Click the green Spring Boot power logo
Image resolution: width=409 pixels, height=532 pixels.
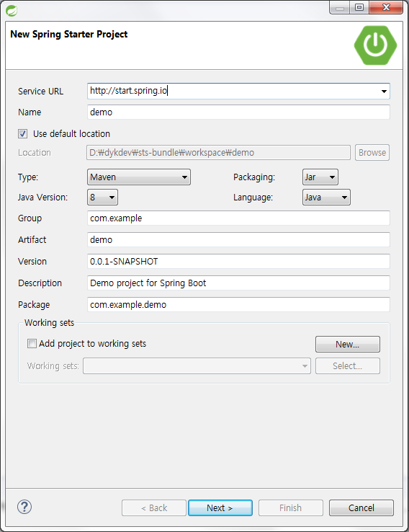pyautogui.click(x=375, y=45)
